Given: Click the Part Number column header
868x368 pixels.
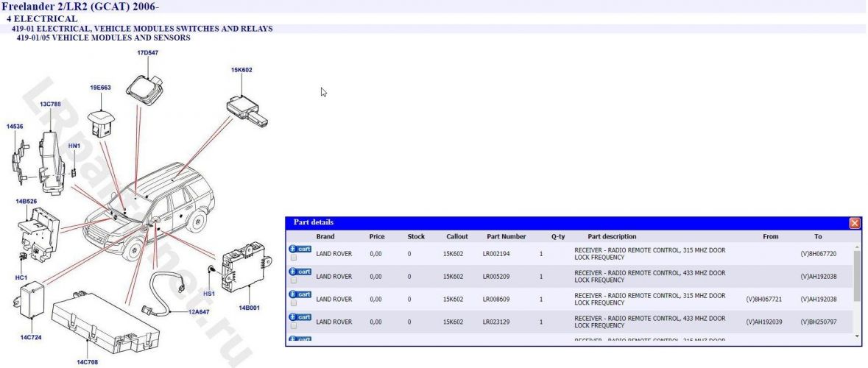Looking at the screenshot, I should point(507,236).
